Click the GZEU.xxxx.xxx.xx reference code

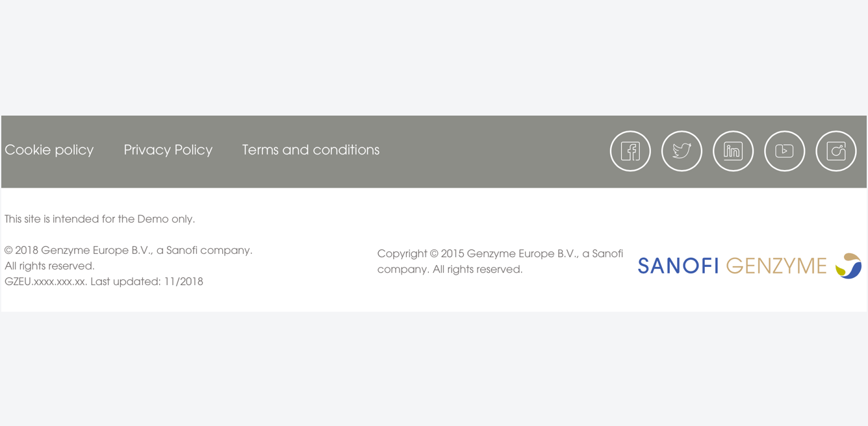pos(45,281)
